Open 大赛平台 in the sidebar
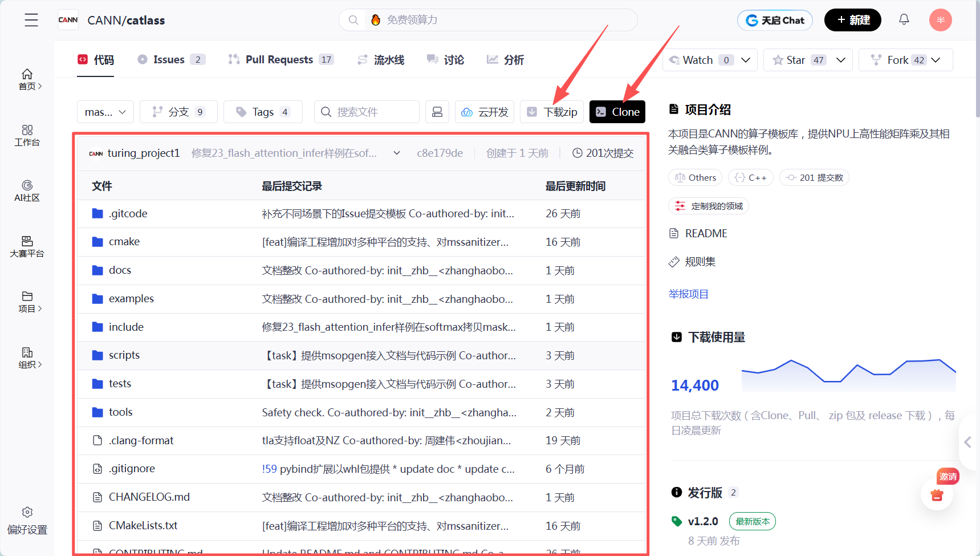The image size is (980, 556). click(27, 247)
